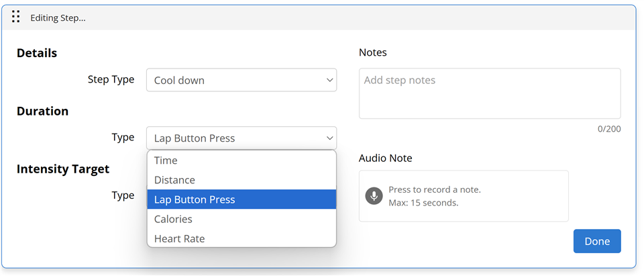
Task: Click the six-dot drag handle icon
Action: (x=15, y=17)
